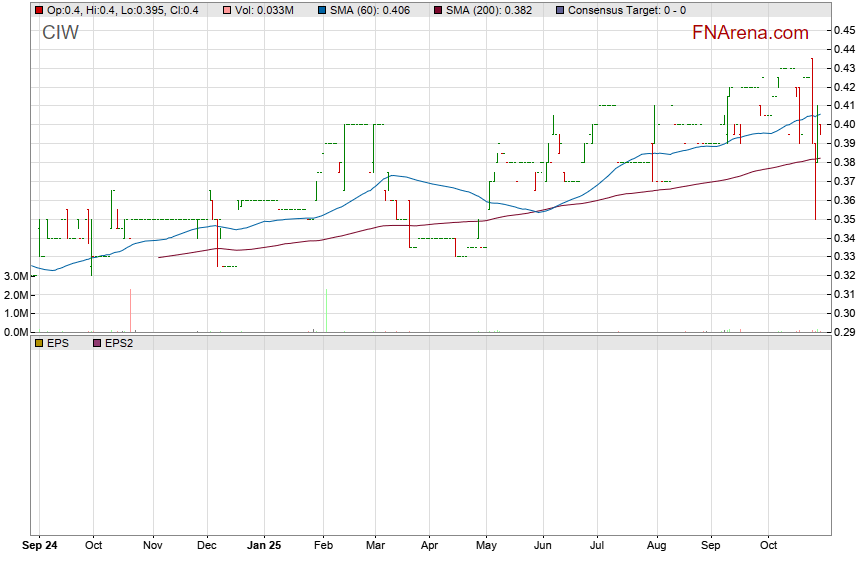This screenshot has height=566, width=859.
Task: Click the 'Consensus Target: 0 - 0' legend text
Action: click(626, 10)
